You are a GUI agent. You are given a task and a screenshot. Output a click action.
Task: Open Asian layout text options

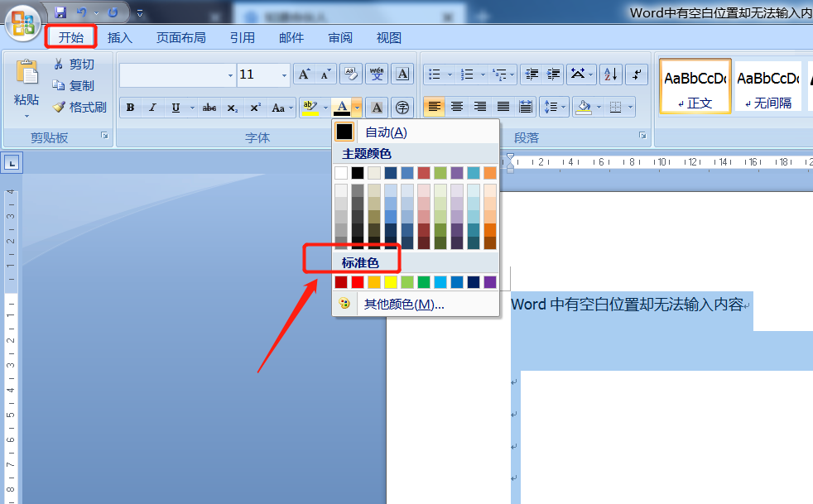[581, 74]
